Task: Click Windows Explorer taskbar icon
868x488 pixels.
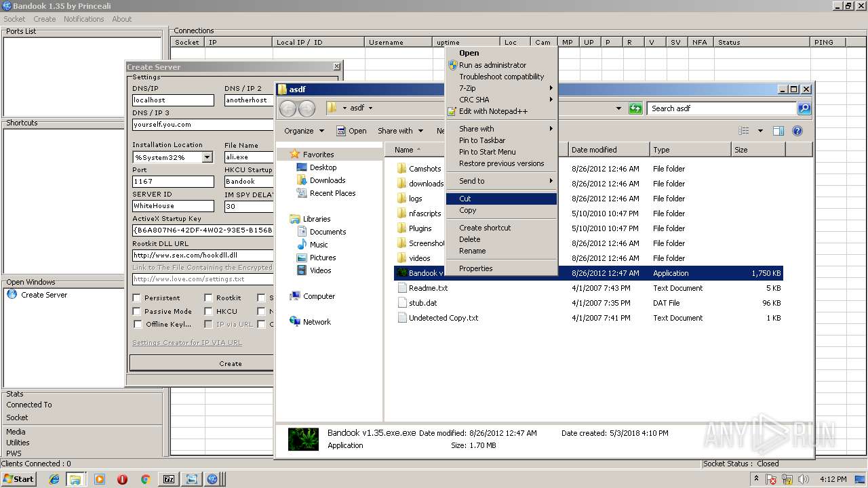Action: pos(75,479)
